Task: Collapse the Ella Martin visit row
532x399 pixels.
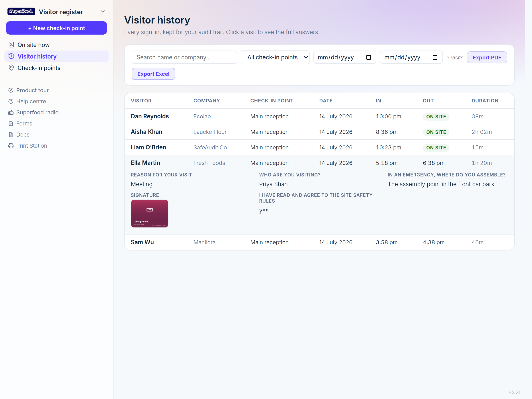Action: click(319, 163)
